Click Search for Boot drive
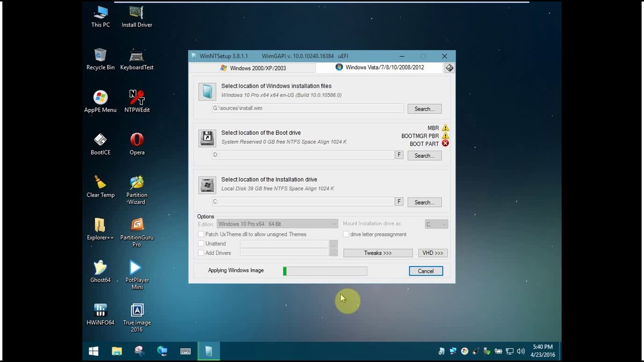Screen dimensions: 644x362 tap(425, 155)
